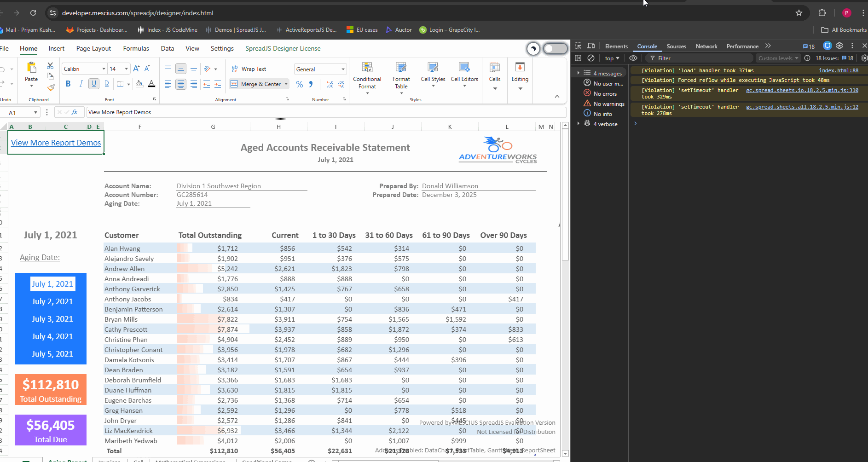
Task: Open DevTools settings gear in the tab bar
Action: [839, 46]
